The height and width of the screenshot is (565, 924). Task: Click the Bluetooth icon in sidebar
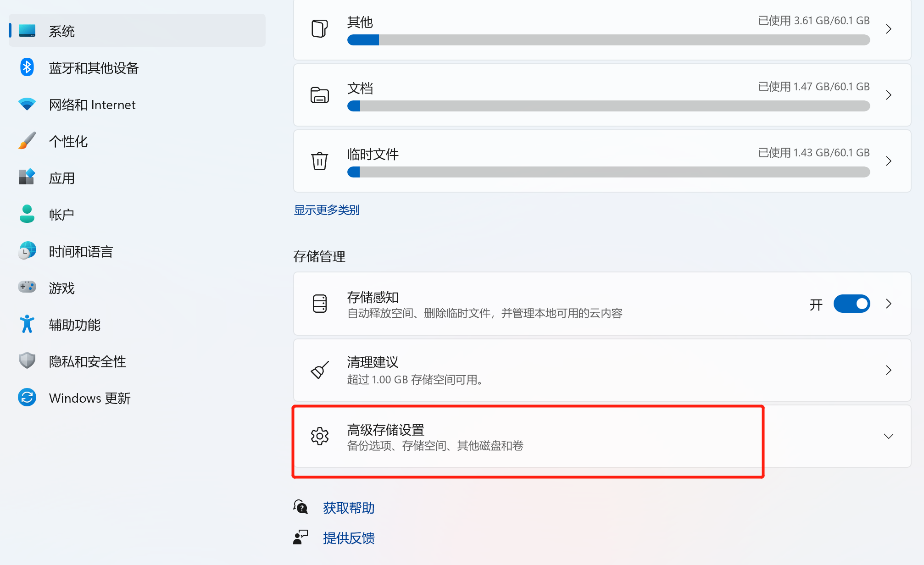click(27, 67)
